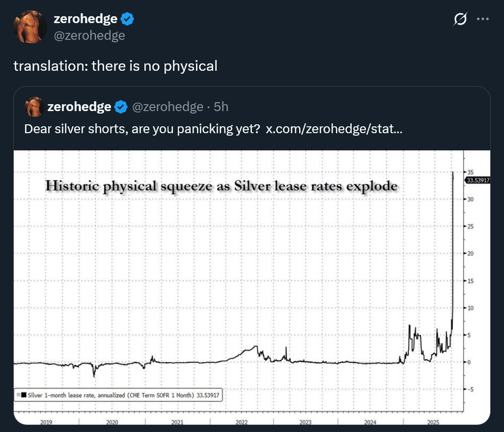504x432 pixels.
Task: Click the quoted tweet's zerohedge name
Action: point(79,107)
